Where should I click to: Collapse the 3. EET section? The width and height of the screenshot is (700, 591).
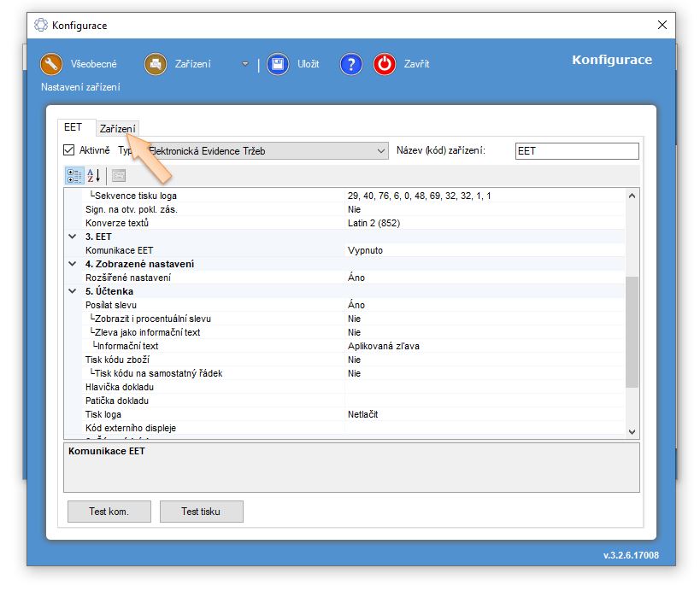point(73,237)
